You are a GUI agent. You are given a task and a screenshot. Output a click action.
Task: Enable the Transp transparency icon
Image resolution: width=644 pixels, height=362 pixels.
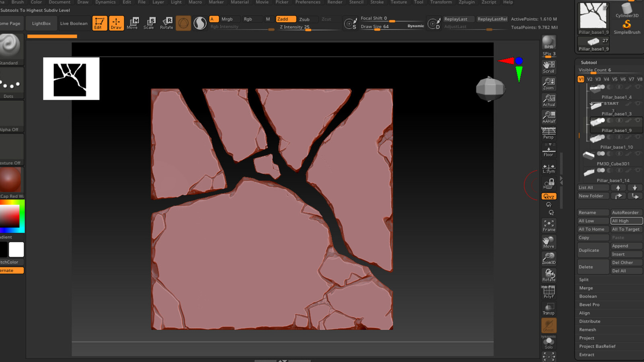click(549, 309)
